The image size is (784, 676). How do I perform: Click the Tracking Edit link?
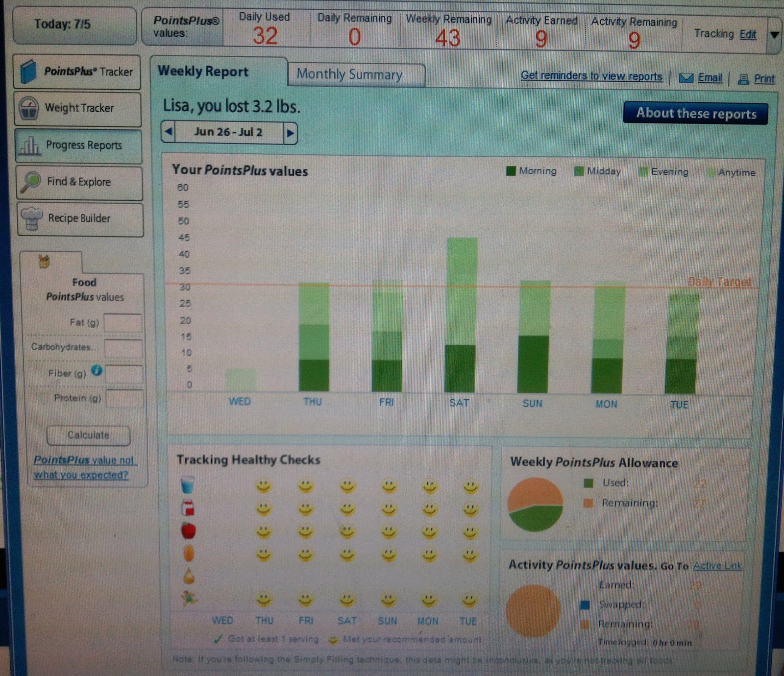point(748,34)
